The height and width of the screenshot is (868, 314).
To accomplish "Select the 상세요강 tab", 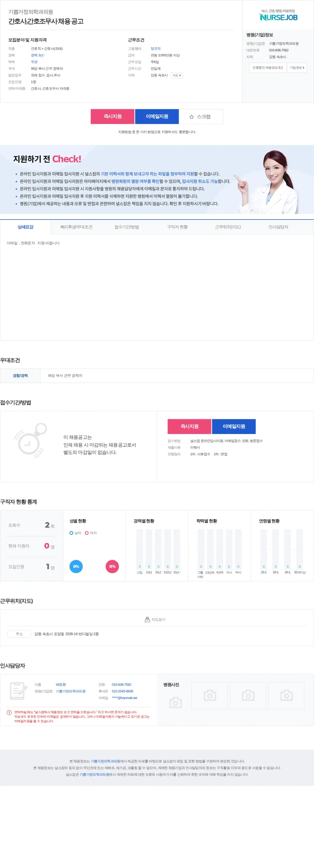I will (26, 227).
